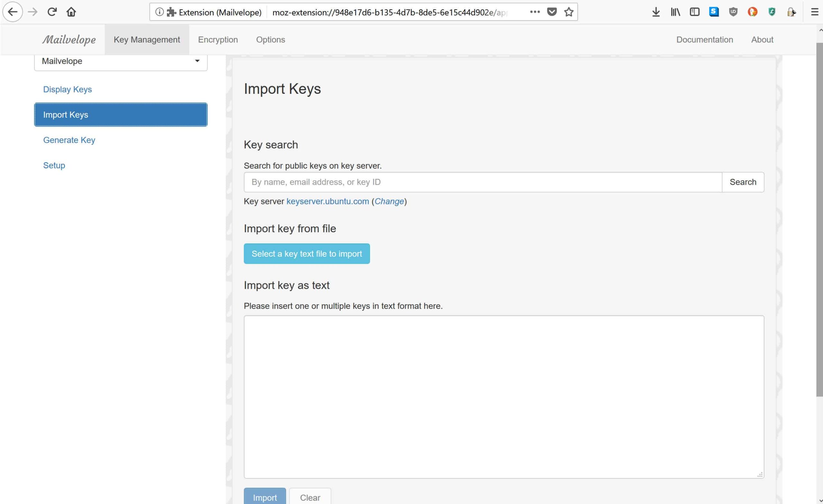Screen dimensions: 823x504
Task: Click the page vertical scrollbar
Action: click(x=819, y=220)
